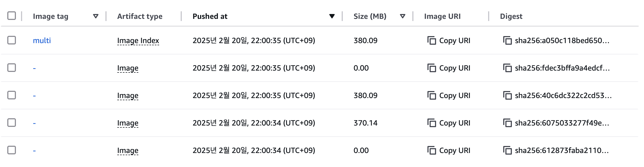Click the Image Index artifact type link

click(138, 41)
